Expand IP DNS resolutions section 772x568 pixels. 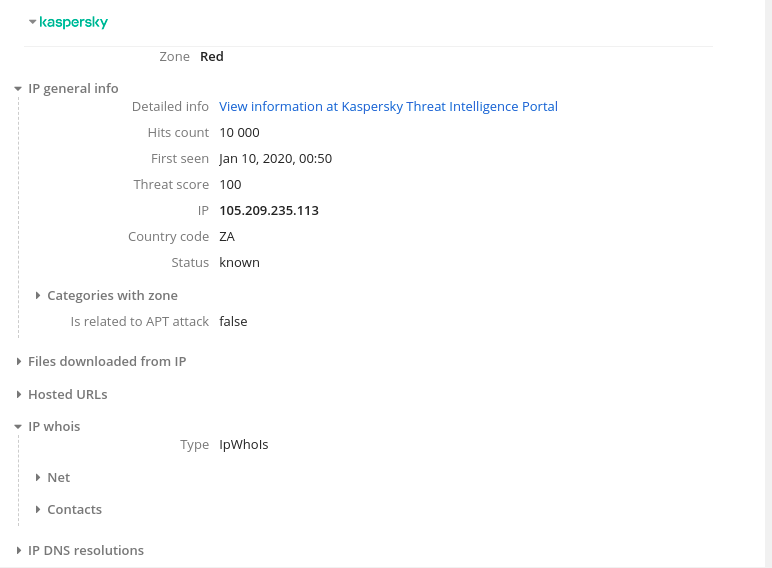18,551
